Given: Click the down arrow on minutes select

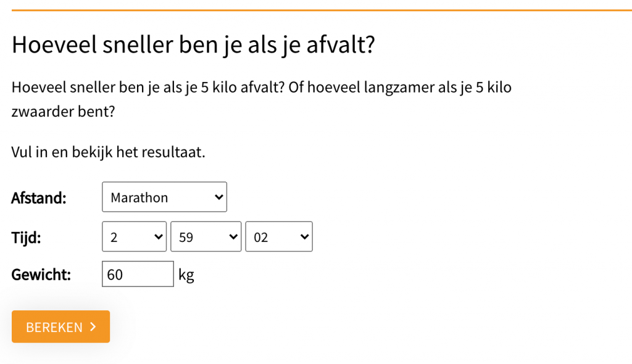Looking at the screenshot, I should [233, 237].
